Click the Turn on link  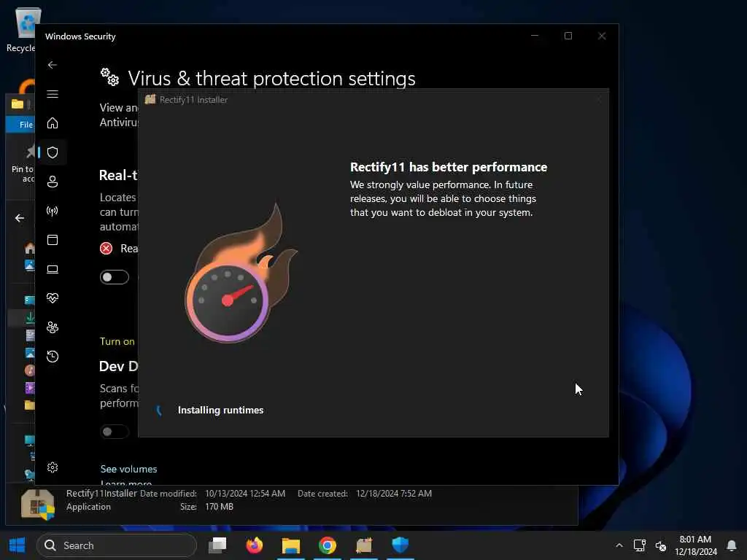pos(117,341)
